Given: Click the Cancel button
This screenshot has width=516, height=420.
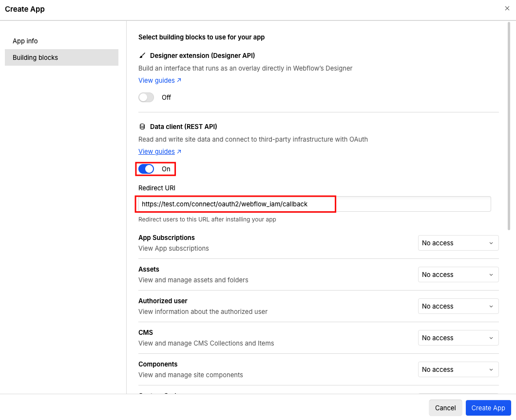Looking at the screenshot, I should (x=445, y=408).
